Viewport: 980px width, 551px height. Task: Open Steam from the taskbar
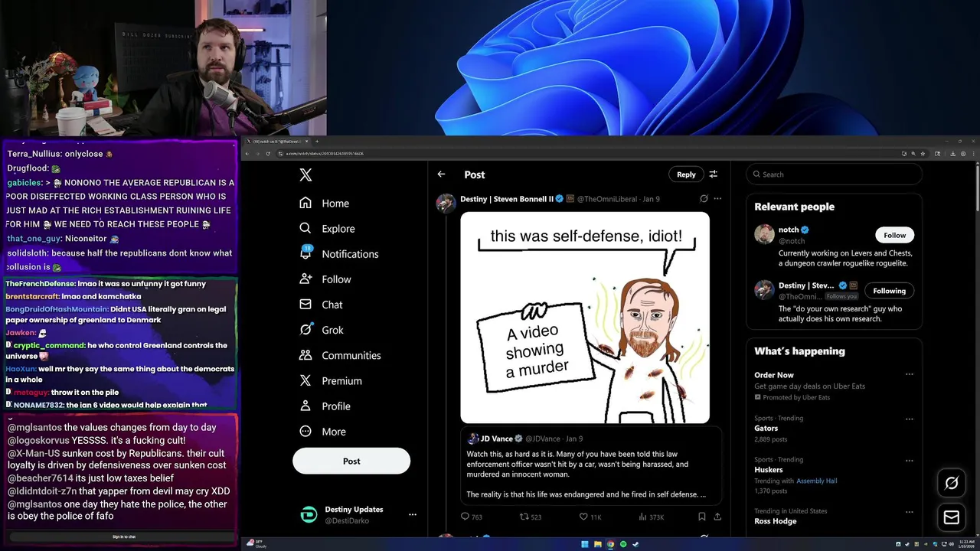tap(635, 544)
